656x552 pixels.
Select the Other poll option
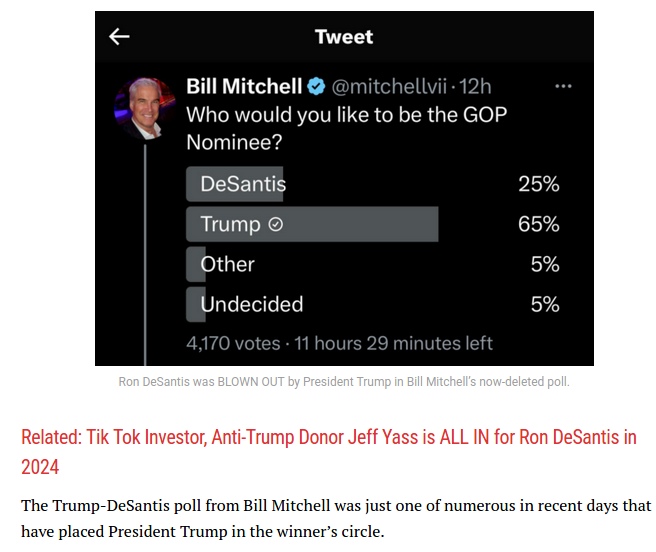coord(372,264)
